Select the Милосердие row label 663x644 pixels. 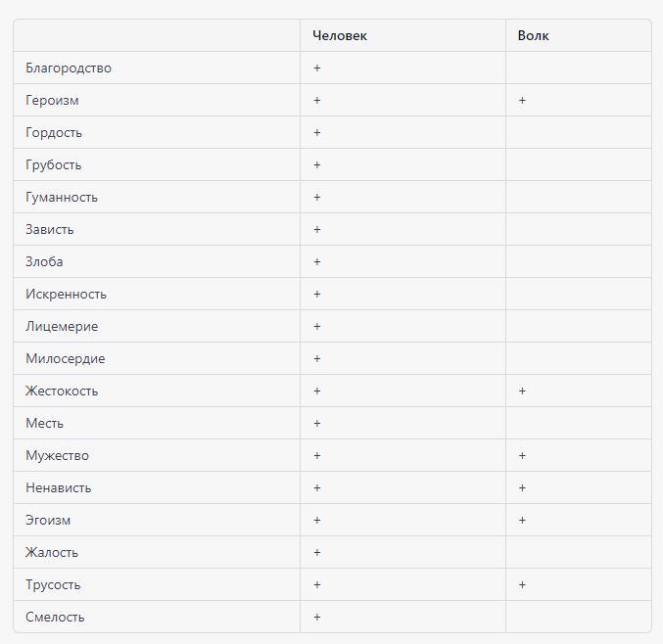coord(65,359)
